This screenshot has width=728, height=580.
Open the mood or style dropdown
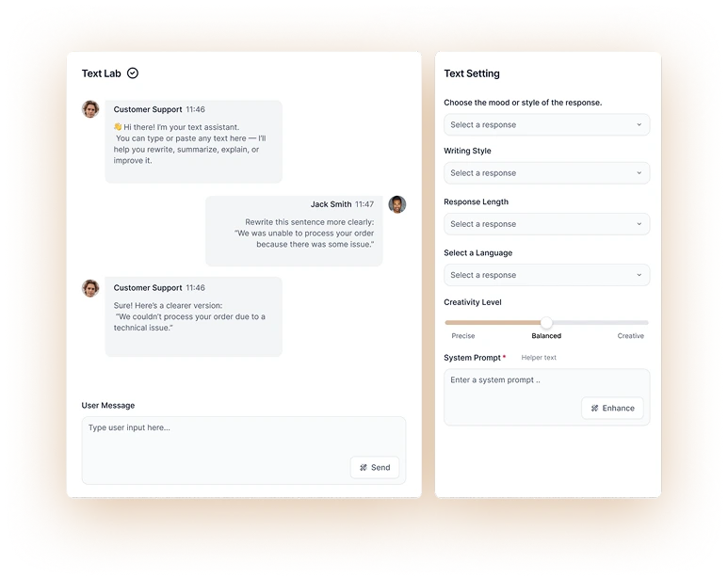click(546, 125)
